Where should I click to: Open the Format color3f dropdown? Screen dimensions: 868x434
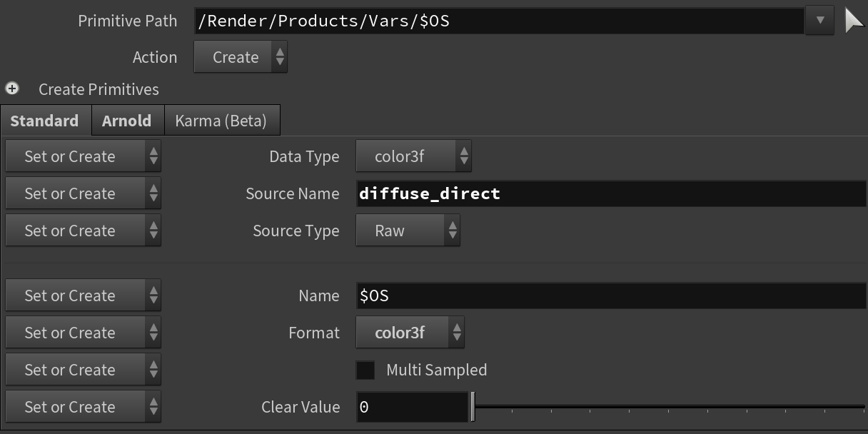[x=410, y=333]
